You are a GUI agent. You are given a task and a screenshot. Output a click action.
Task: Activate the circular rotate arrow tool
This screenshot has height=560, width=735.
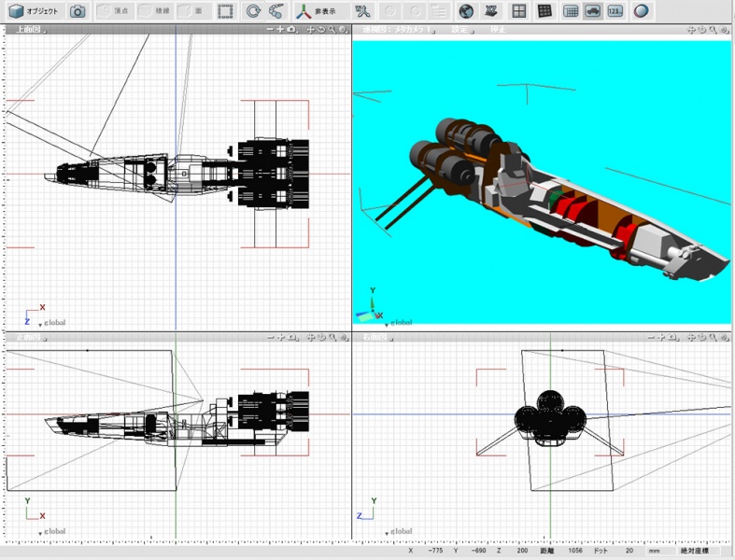(254, 11)
